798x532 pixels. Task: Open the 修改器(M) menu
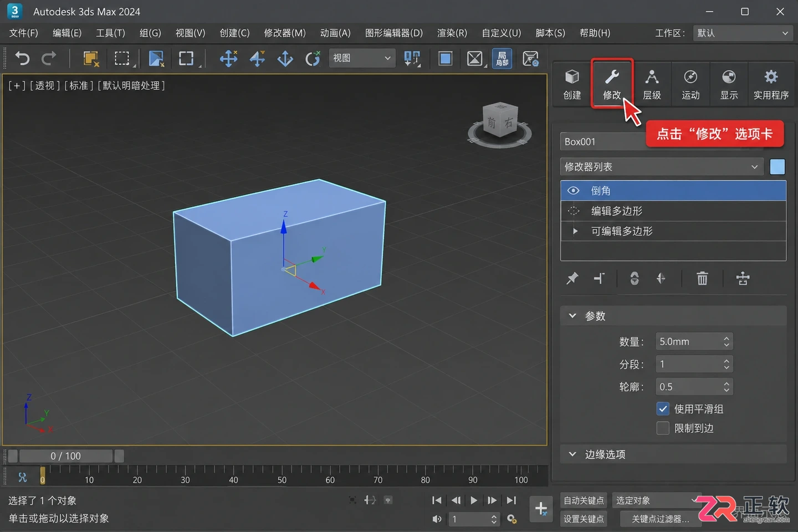(x=285, y=33)
